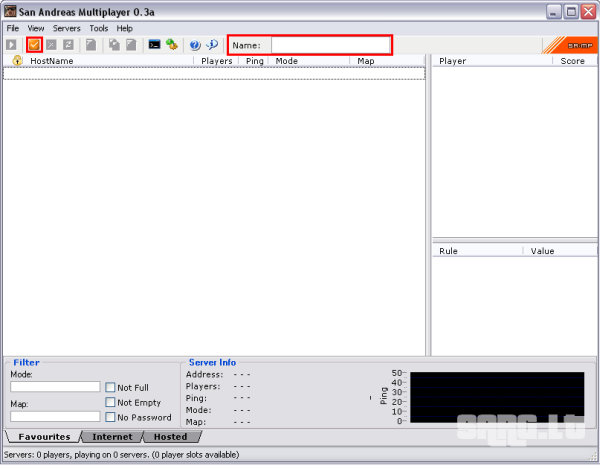Image resolution: width=600 pixels, height=465 pixels.
Task: Switch to the Internet tab
Action: pos(112,437)
